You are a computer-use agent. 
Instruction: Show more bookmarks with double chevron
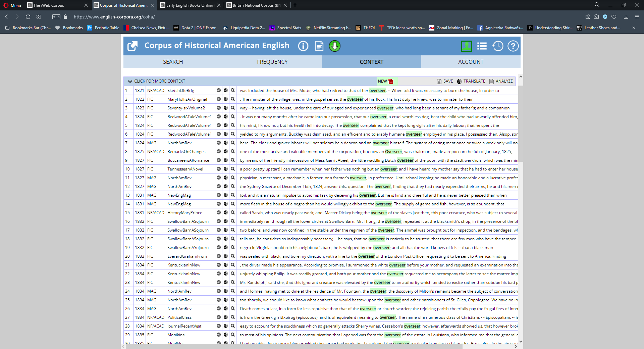click(634, 28)
